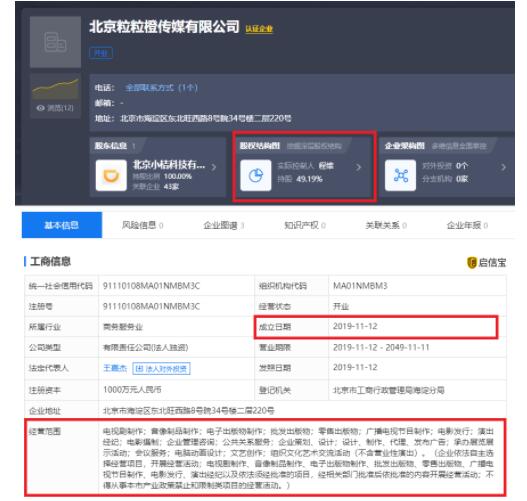The image size is (527, 501).
Task: Click the 经营范围 business scope paragraph
Action: pyautogui.click(x=298, y=458)
